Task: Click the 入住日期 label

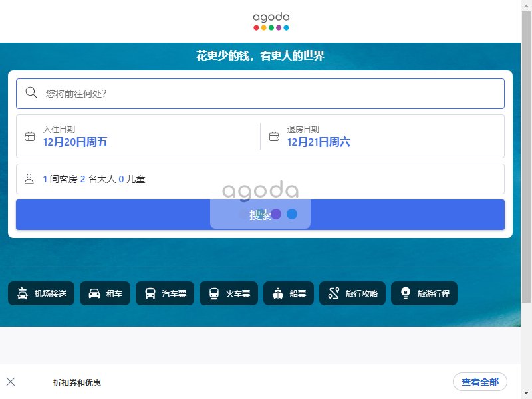Action: pos(59,129)
